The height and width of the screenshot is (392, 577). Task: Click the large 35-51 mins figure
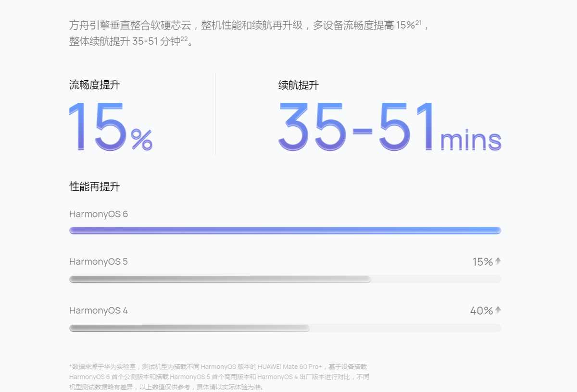click(x=390, y=127)
